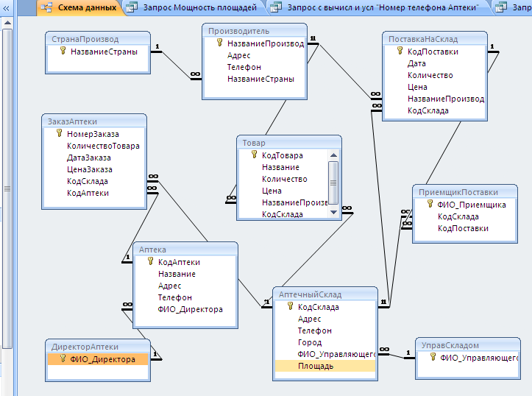Click the left pane scroll up arrow
Viewport: 532px width, 396px height.
coord(7,23)
